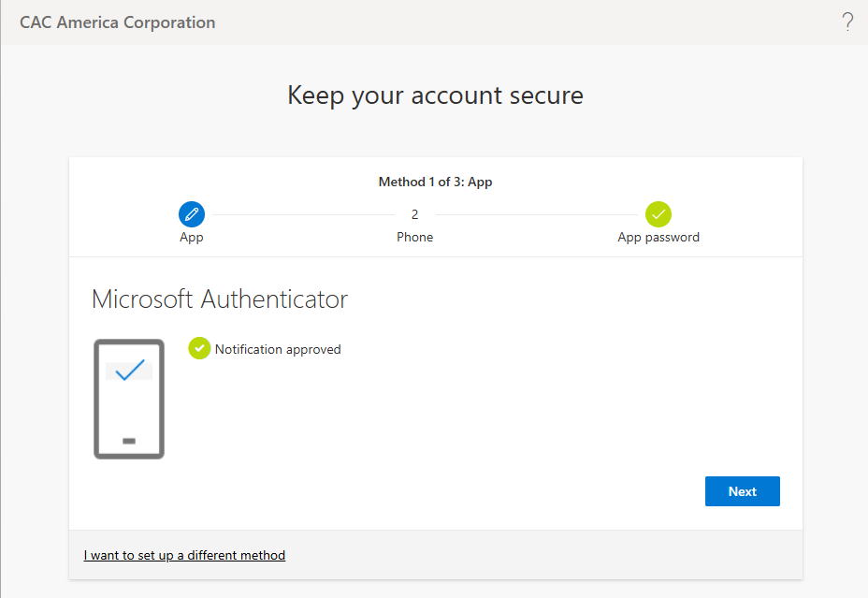Click the "Keep your account secure" heading
Viewport: 868px width, 598px height.
click(x=435, y=95)
